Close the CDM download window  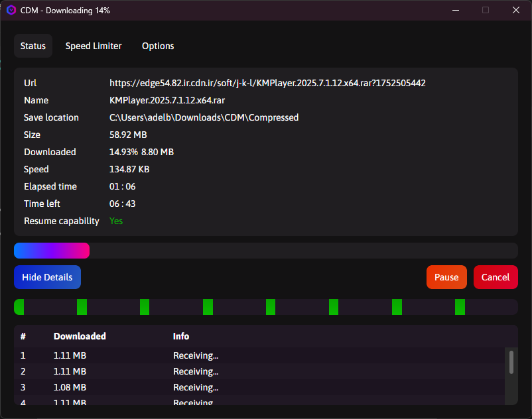[x=516, y=11]
